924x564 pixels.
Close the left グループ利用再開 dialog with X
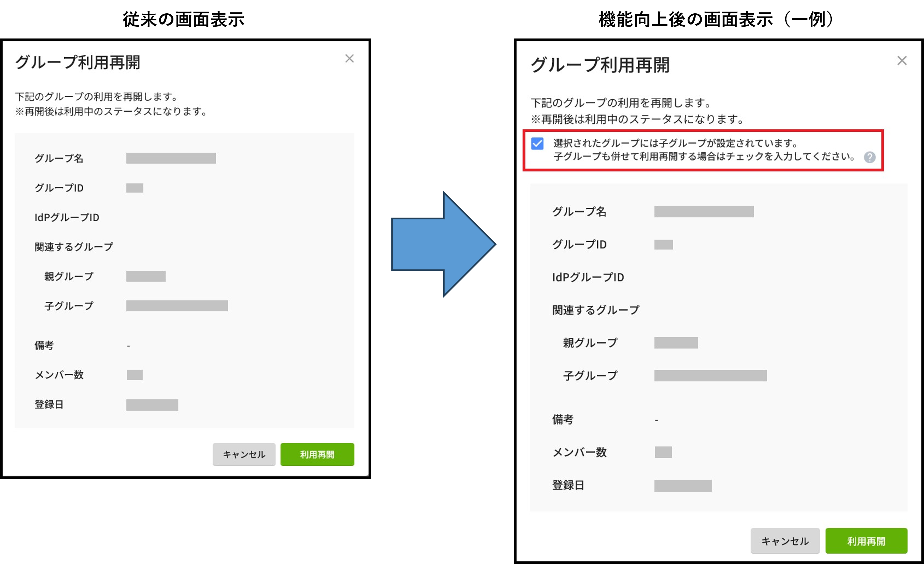click(x=349, y=59)
